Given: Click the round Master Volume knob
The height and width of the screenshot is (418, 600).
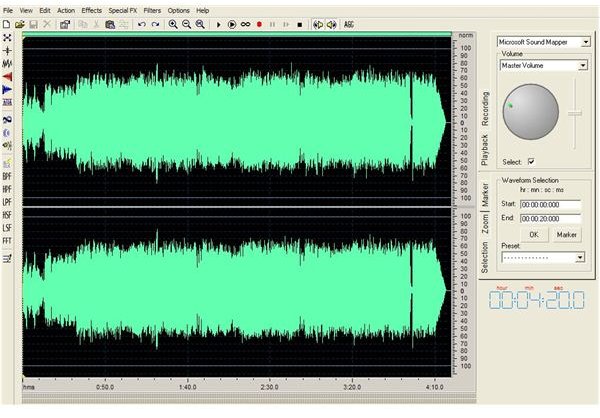Looking at the screenshot, I should tap(530, 112).
